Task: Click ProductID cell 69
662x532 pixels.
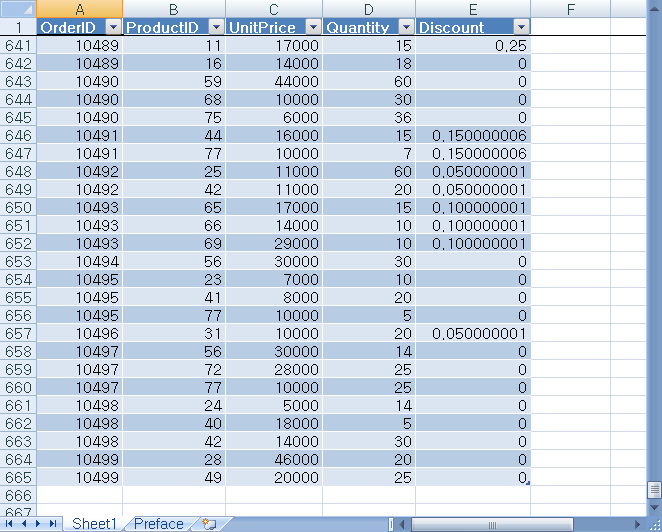Action: tap(174, 244)
